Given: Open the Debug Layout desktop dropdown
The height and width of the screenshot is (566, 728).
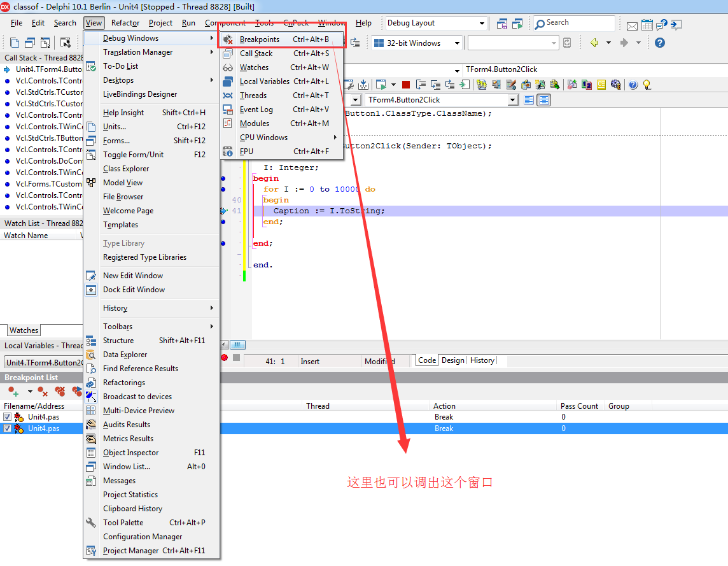Looking at the screenshot, I should click(x=482, y=23).
